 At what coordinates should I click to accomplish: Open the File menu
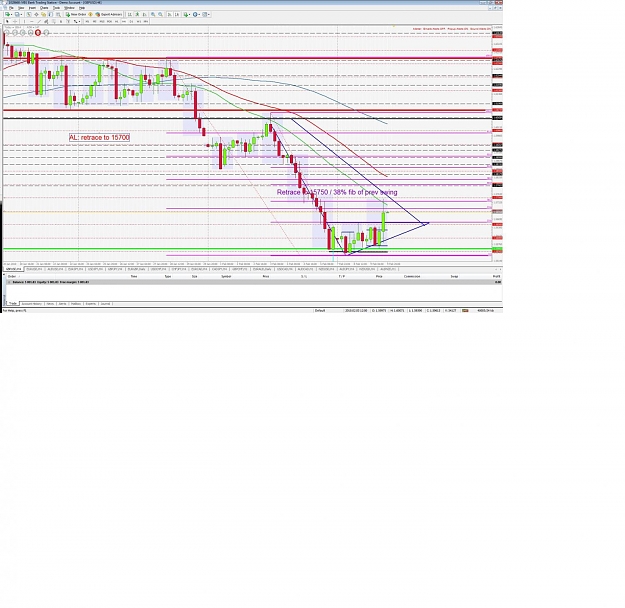tap(11, 8)
